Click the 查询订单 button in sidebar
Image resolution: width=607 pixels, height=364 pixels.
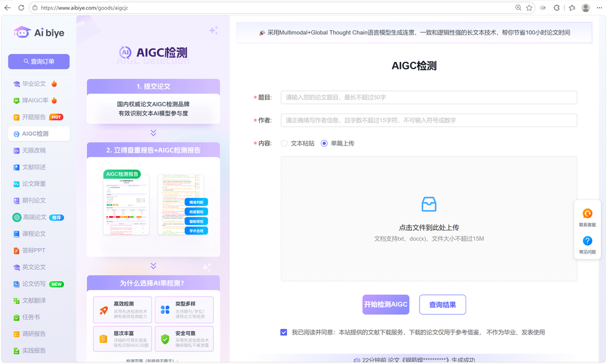tap(39, 61)
